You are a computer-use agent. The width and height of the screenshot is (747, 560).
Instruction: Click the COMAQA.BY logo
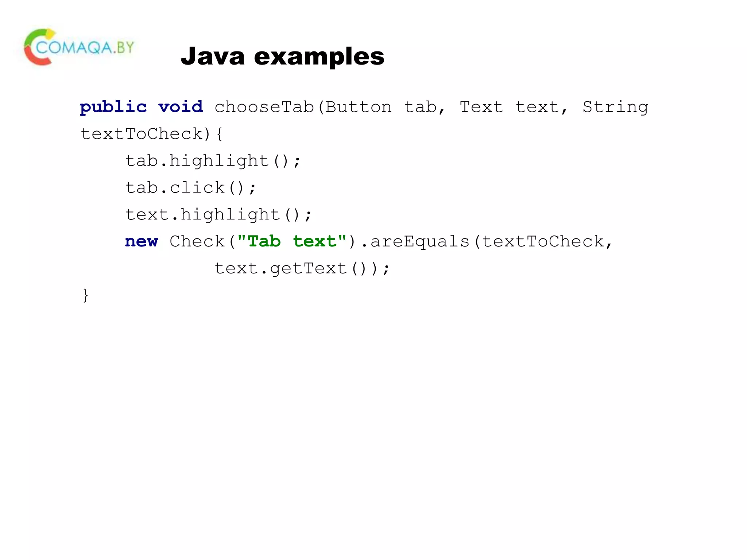(79, 47)
